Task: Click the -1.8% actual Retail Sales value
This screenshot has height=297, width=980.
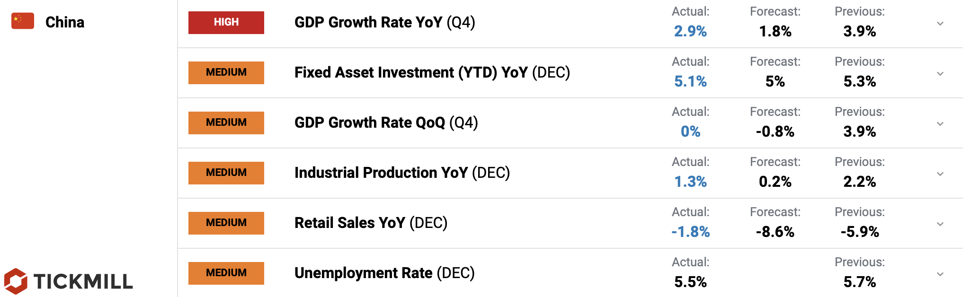Action: coord(690,232)
